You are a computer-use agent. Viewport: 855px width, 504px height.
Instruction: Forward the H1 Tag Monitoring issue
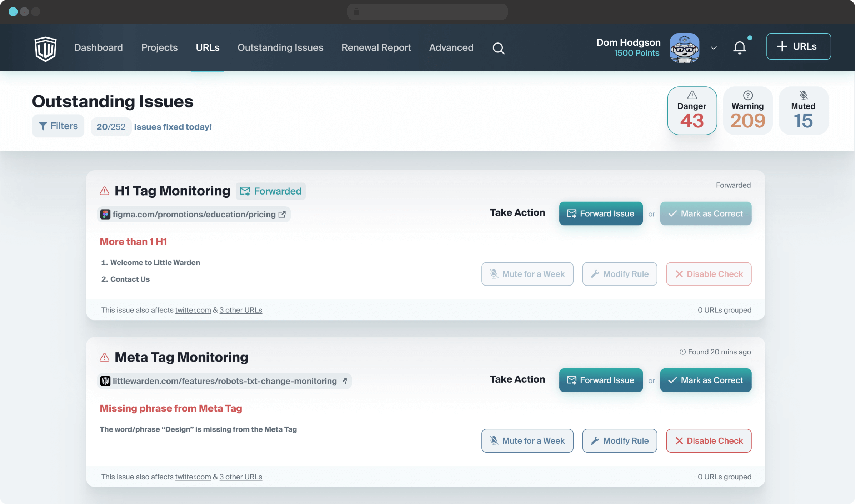pos(601,213)
